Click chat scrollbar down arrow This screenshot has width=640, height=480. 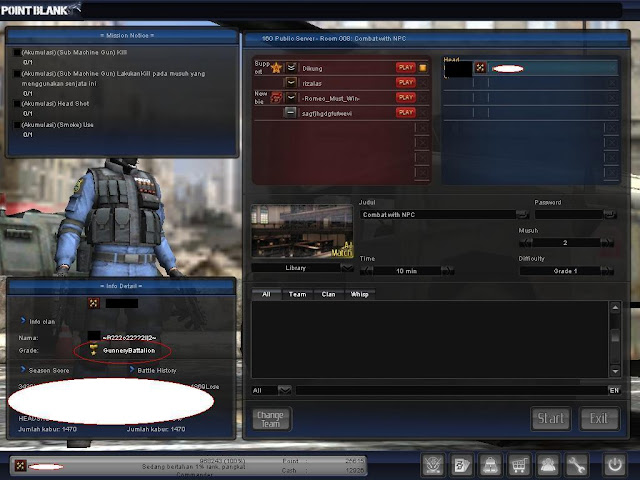[615, 371]
